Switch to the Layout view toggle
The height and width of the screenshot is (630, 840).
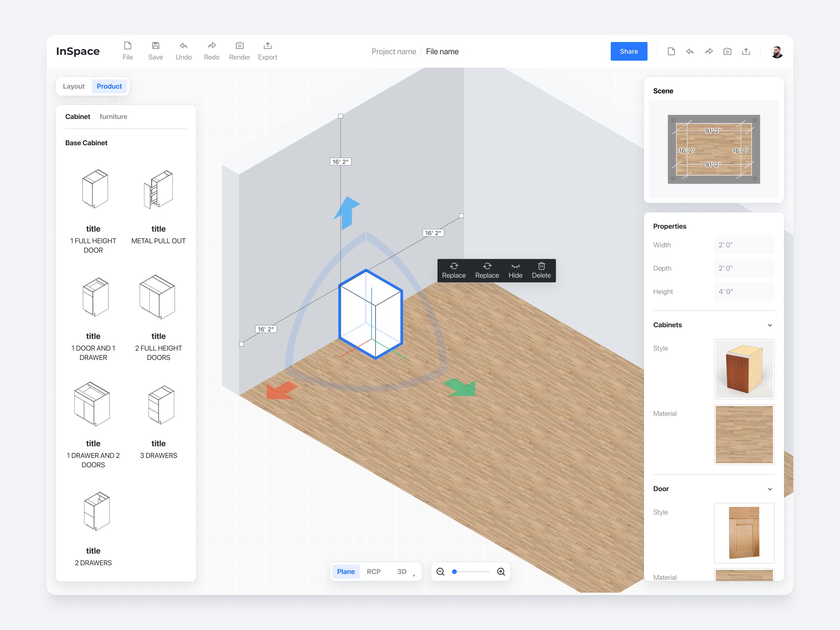pos(74,86)
